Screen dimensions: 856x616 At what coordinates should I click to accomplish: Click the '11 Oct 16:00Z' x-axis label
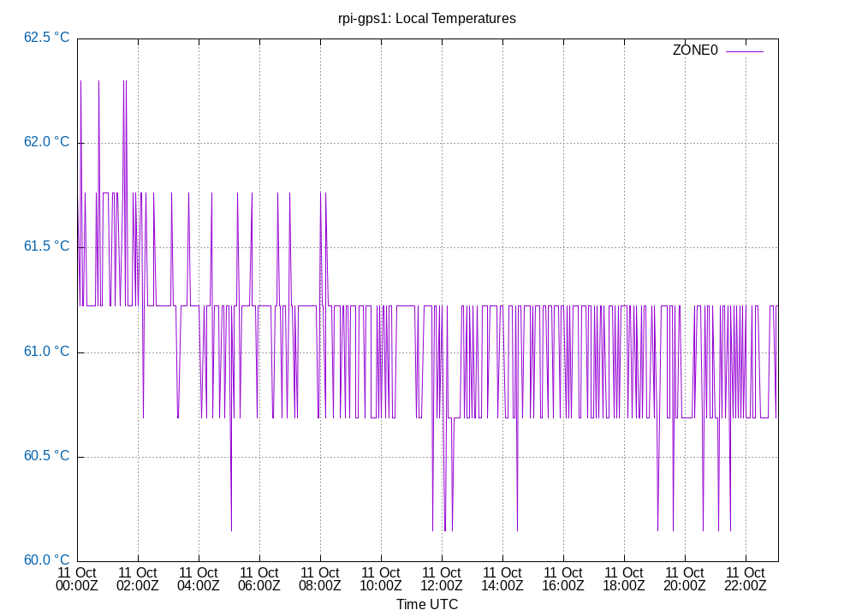pos(563,579)
